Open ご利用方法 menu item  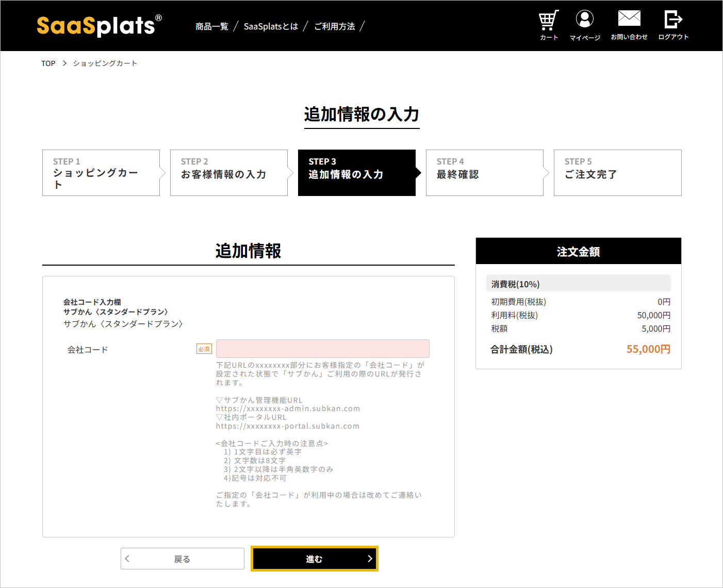coord(335,26)
